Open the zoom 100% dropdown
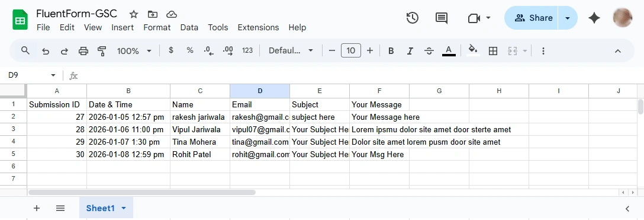The width and height of the screenshot is (644, 220). coord(134,51)
